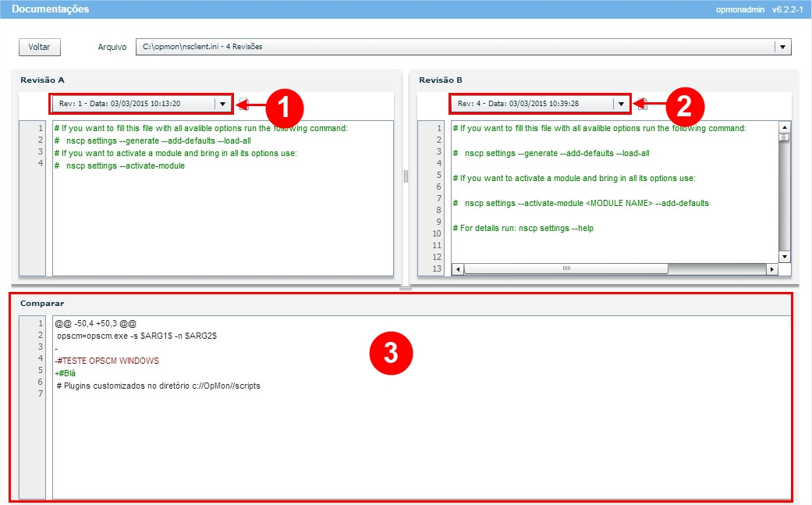Expand the Revisão B revision dropdown arrow
The image size is (812, 505).
pyautogui.click(x=621, y=103)
